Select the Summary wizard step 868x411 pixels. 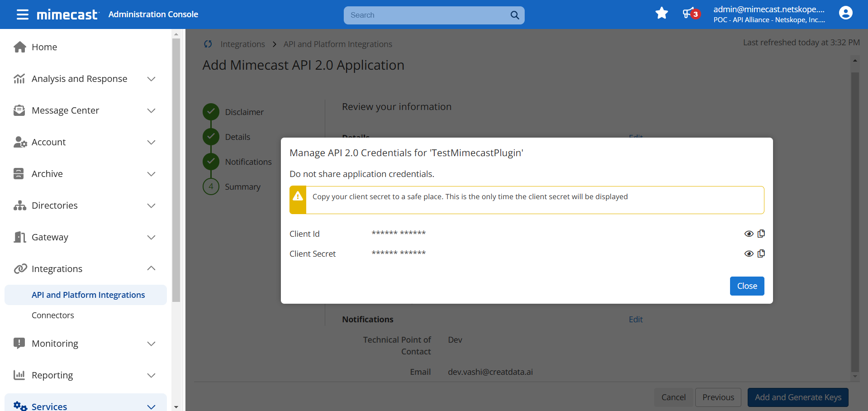pos(242,186)
